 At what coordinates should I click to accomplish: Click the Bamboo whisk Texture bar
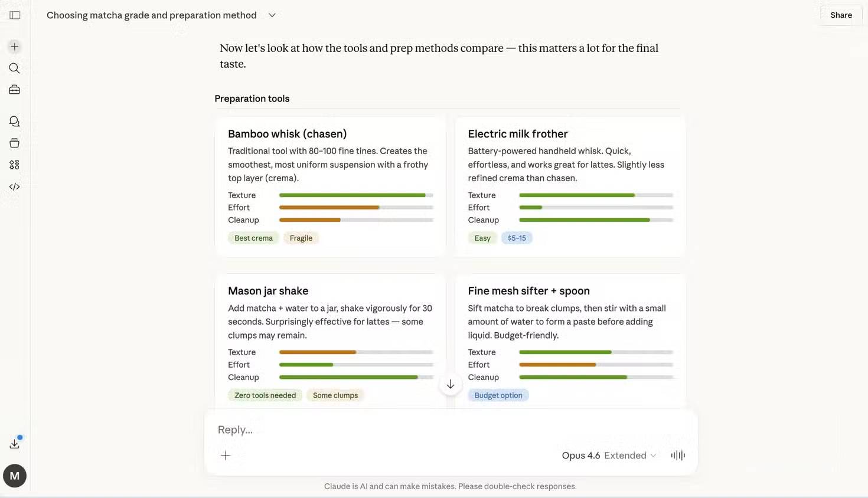355,195
